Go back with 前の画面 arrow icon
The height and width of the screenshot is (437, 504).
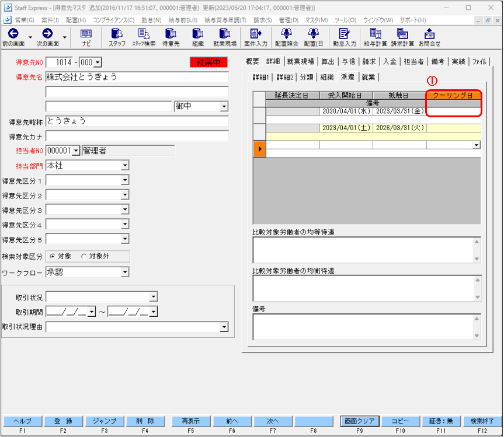coord(13,33)
